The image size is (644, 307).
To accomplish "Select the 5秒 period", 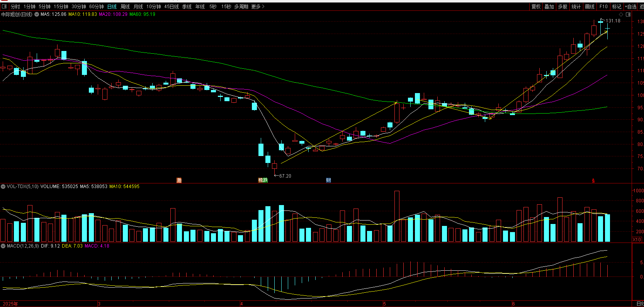I will click(x=213, y=7).
